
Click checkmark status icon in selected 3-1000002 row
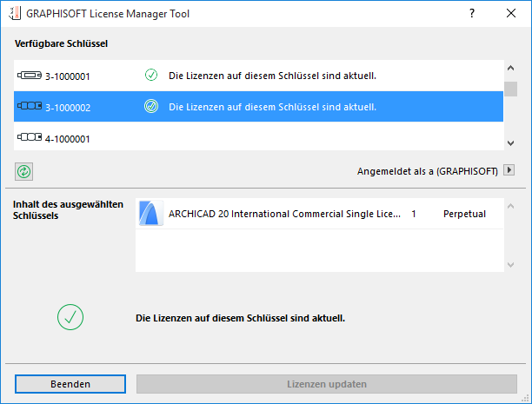pos(151,106)
